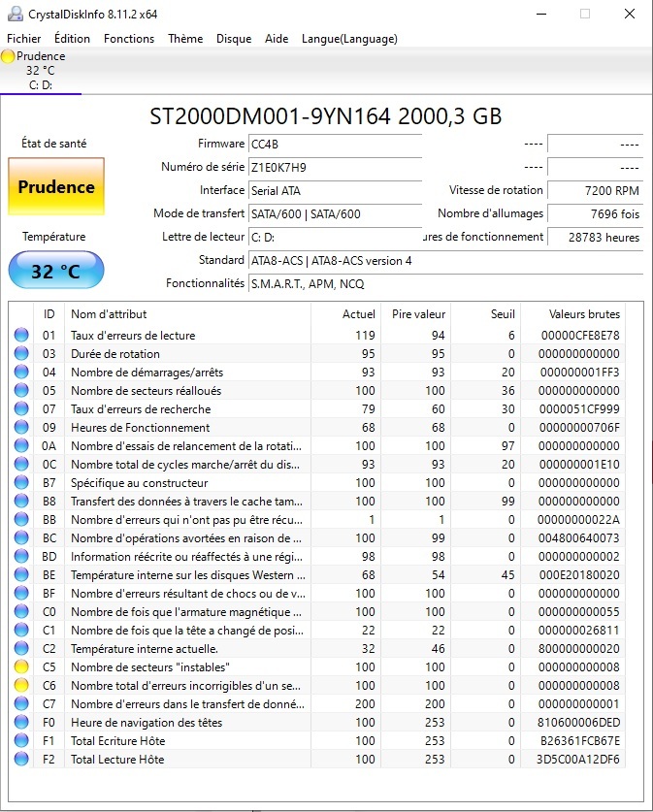The height and width of the screenshot is (812, 653).
Task: Click the blue status icon for attribute BE
Action: click(x=21, y=575)
